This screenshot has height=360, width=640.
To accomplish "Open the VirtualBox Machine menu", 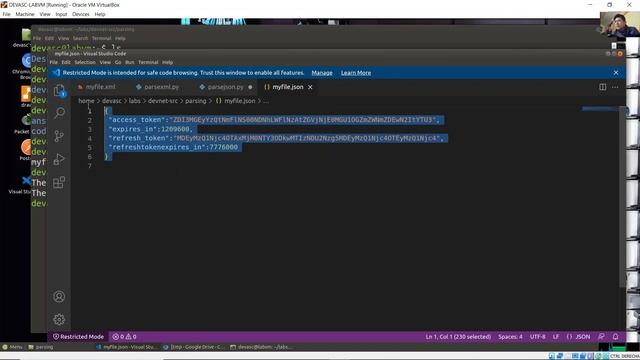I will (x=25, y=14).
